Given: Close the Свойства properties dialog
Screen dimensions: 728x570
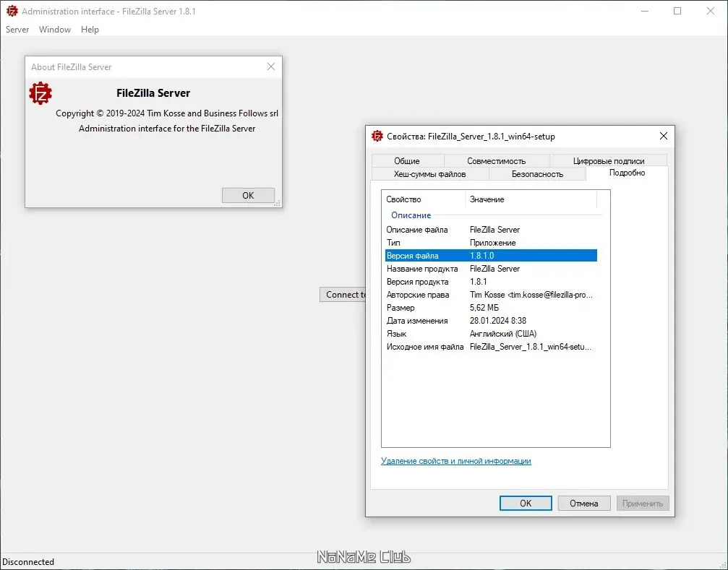Looking at the screenshot, I should coord(664,135).
